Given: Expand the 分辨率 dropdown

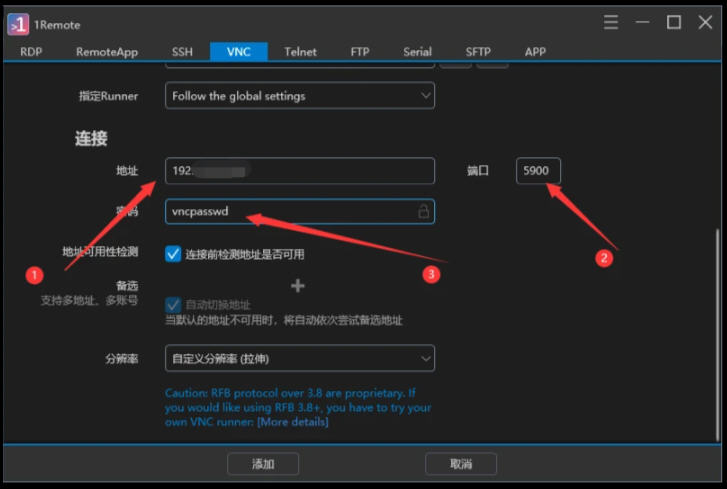Looking at the screenshot, I should pyautogui.click(x=300, y=358).
